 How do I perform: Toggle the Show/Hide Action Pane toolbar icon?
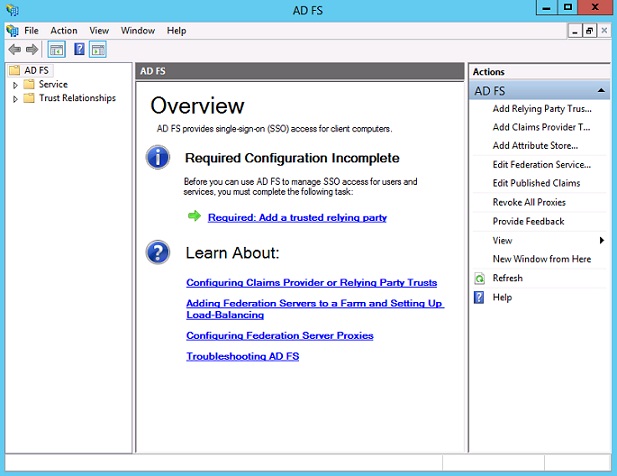click(x=98, y=50)
